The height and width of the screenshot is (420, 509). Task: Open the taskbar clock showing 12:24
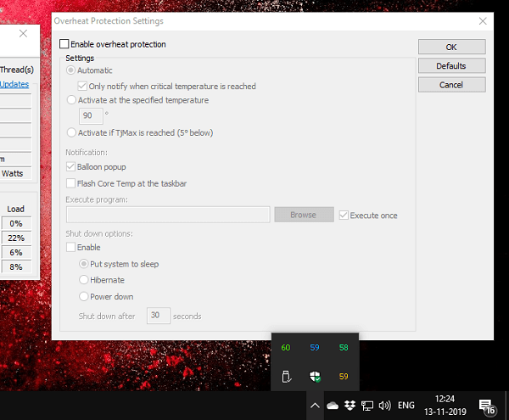point(445,406)
